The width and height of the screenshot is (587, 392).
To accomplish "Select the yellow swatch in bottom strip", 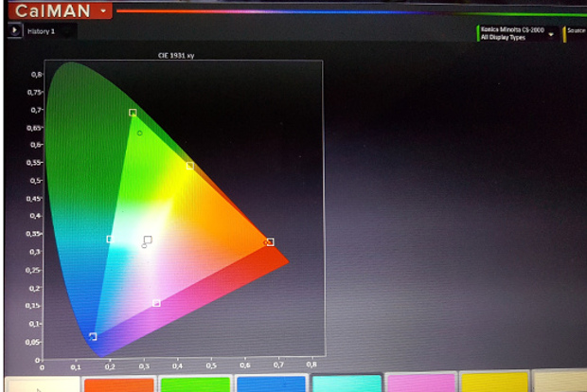I will coord(496,383).
